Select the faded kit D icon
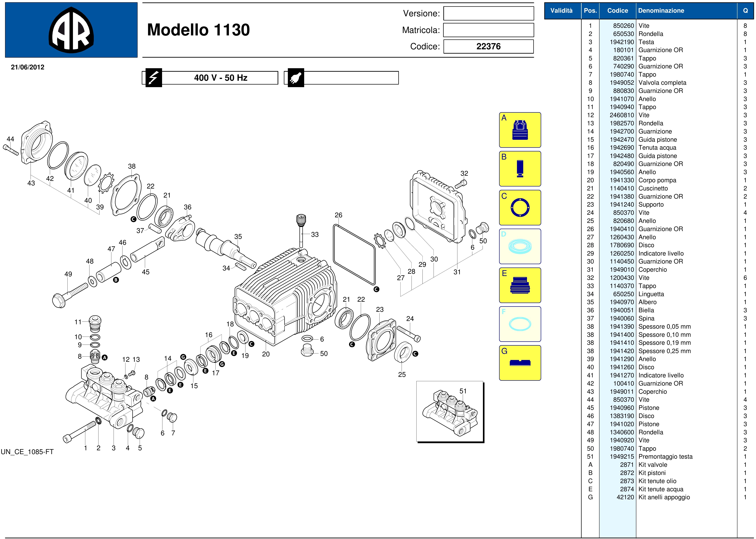The image size is (756, 539). (520, 247)
